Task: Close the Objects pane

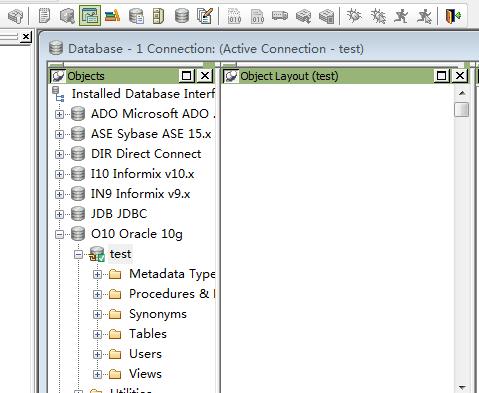Action: point(205,76)
